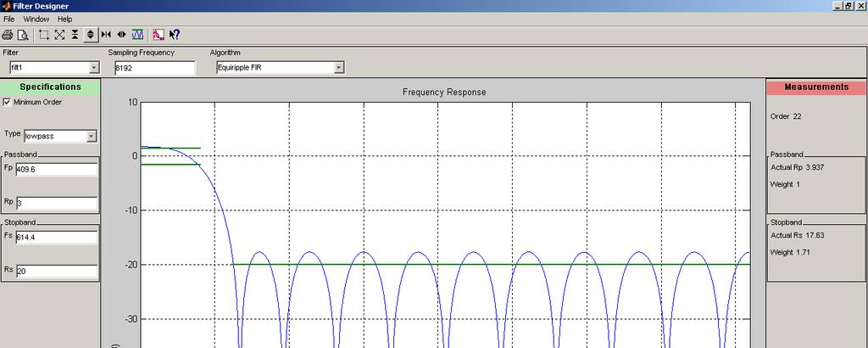Open the File menu
The image size is (868, 348).
(8, 19)
